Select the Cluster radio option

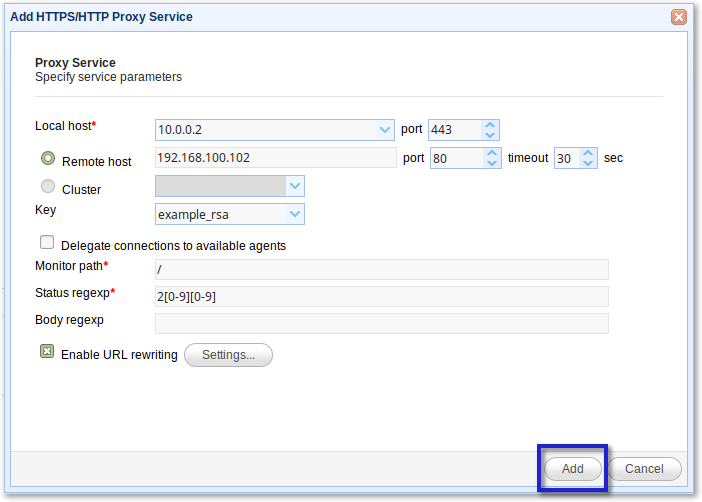[47, 186]
